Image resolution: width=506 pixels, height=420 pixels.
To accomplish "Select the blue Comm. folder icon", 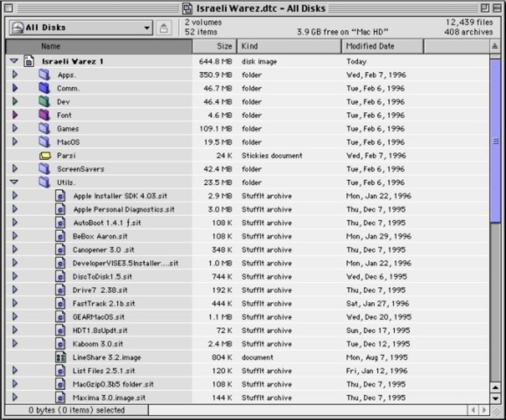I will [45, 88].
